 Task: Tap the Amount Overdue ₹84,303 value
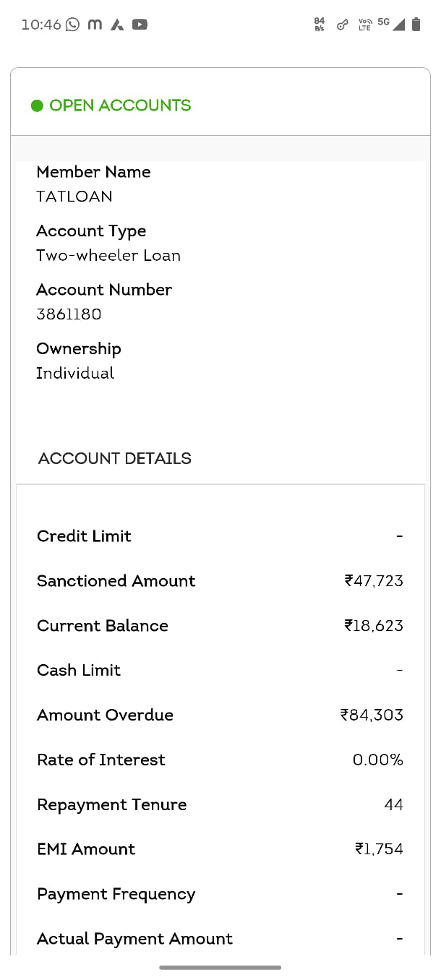click(x=372, y=715)
